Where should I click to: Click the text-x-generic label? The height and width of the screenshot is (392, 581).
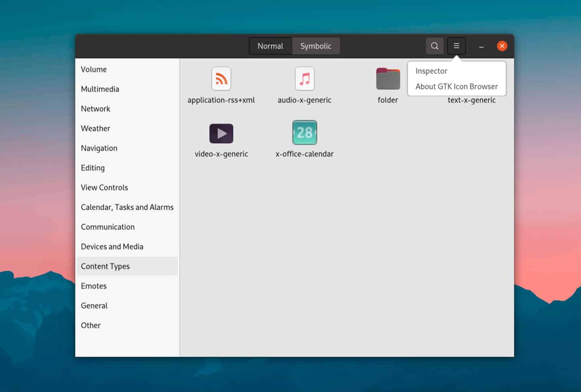coord(471,100)
